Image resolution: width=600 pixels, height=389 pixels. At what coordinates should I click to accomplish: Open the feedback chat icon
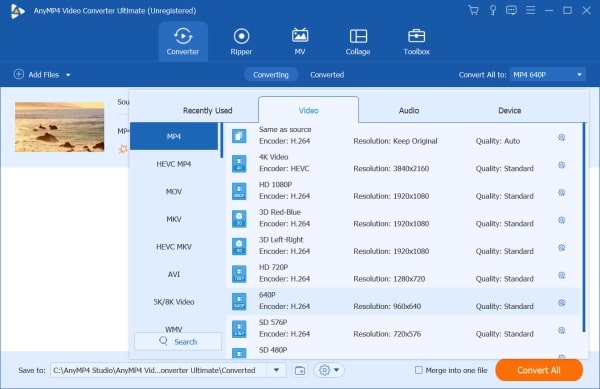coord(511,10)
